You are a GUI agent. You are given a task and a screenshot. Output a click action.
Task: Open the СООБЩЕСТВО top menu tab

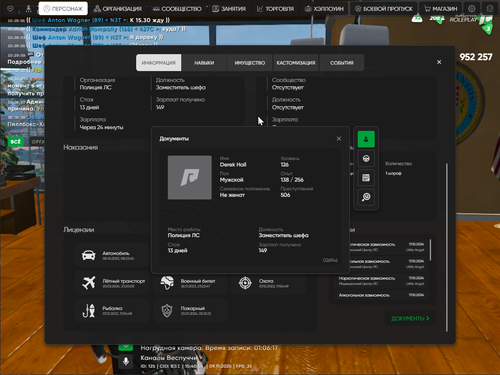coord(177,9)
